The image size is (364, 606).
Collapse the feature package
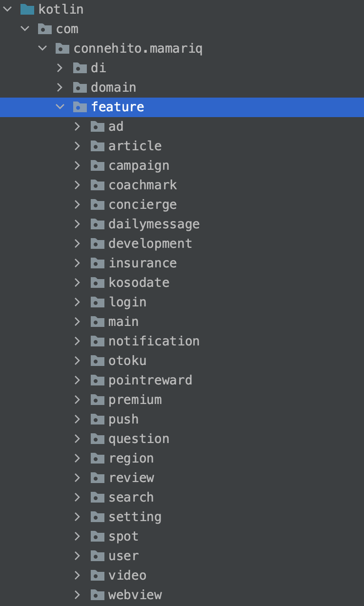click(x=60, y=107)
